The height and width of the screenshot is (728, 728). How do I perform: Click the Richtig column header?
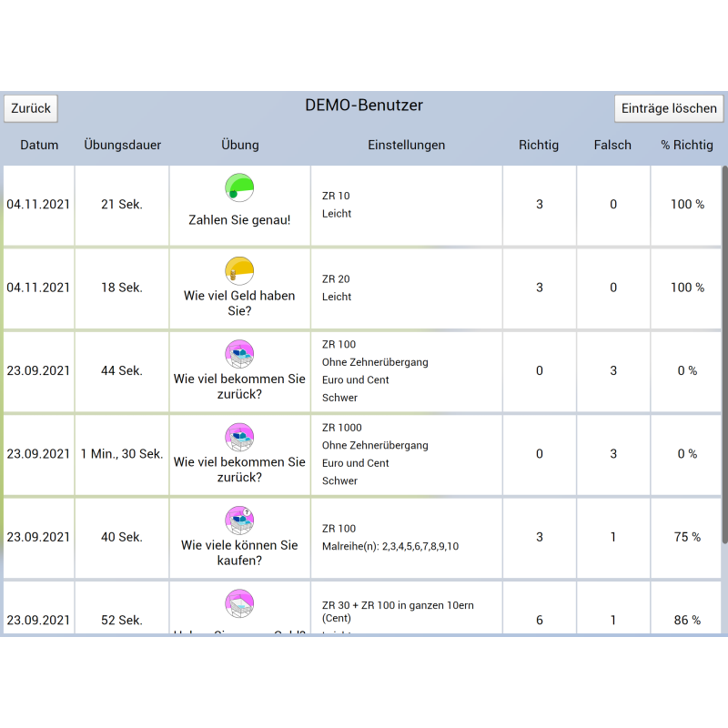(539, 145)
